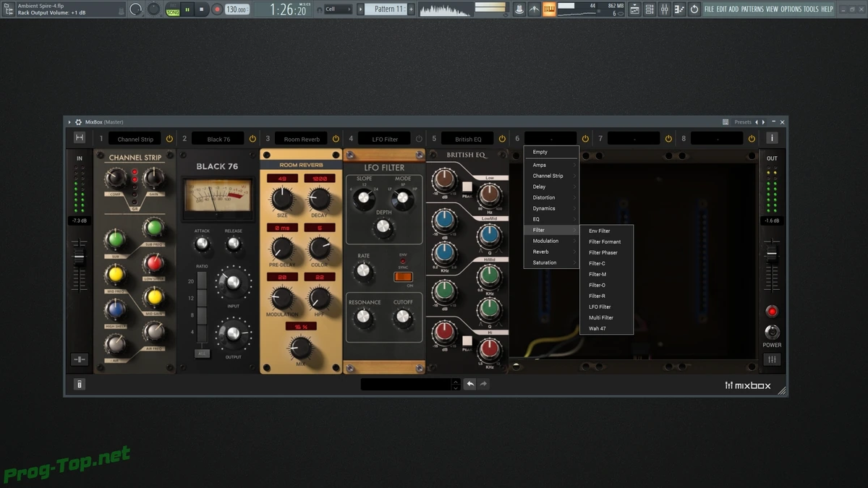868x488 pixels.
Task: Toggle power for slot 2 Black 76
Action: click(x=253, y=138)
